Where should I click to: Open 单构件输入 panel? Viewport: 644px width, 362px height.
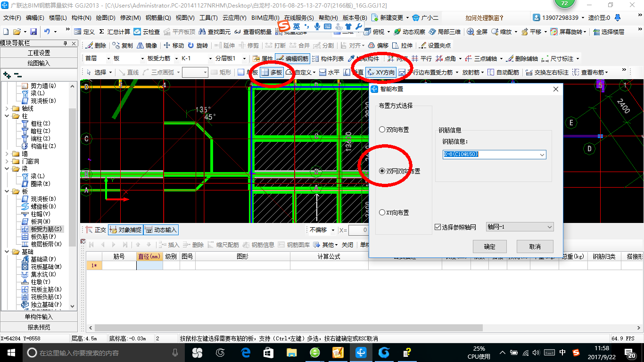(x=39, y=317)
